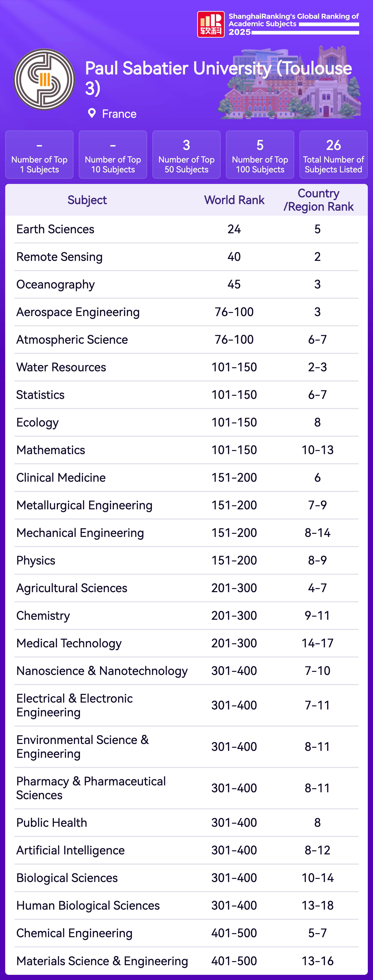Select the Number of Top 50 Subjects card
373x980 pixels.
pyautogui.click(x=186, y=155)
